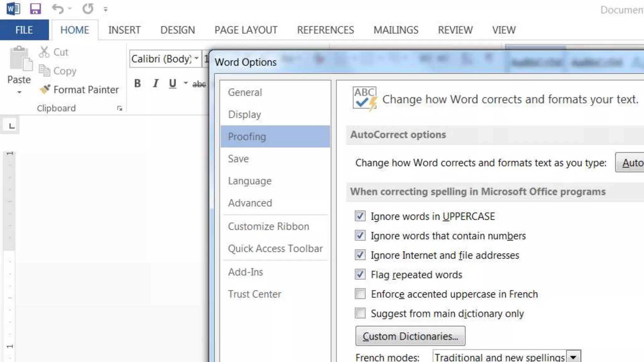This screenshot has height=362, width=644.
Task: Apply strikethrough with the abc icon
Action: point(199,84)
